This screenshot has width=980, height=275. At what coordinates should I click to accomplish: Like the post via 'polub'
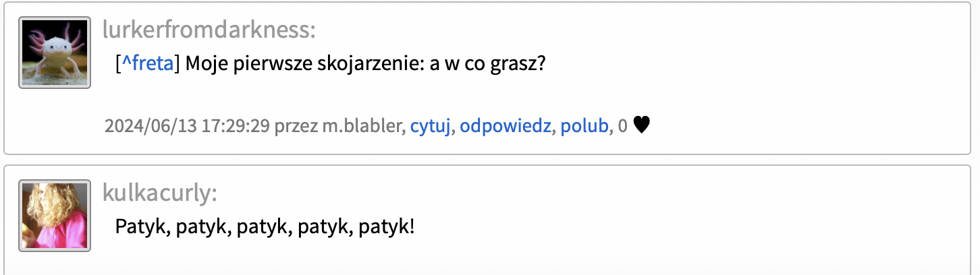(584, 126)
